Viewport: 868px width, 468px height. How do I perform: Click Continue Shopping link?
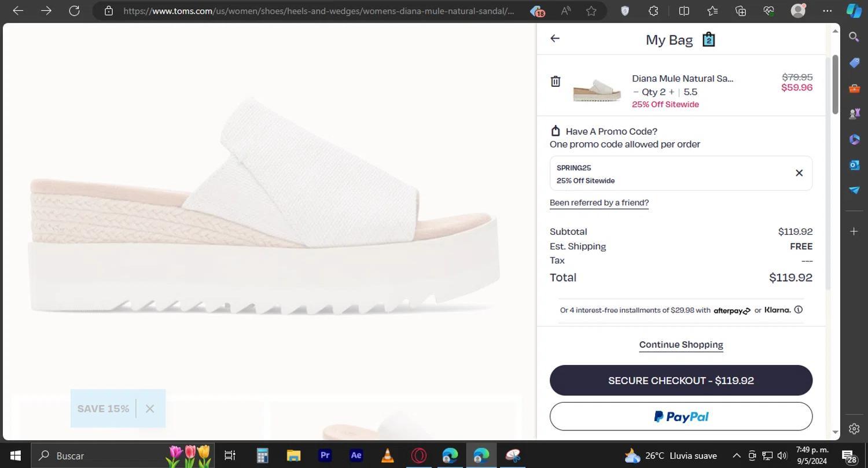pyautogui.click(x=681, y=344)
